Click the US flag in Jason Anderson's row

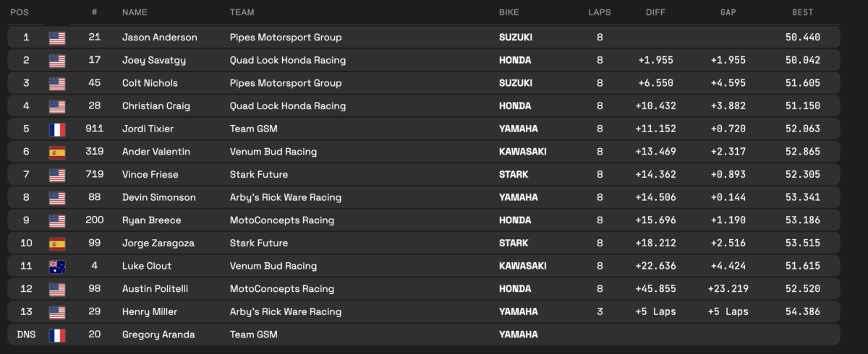pyautogui.click(x=57, y=38)
